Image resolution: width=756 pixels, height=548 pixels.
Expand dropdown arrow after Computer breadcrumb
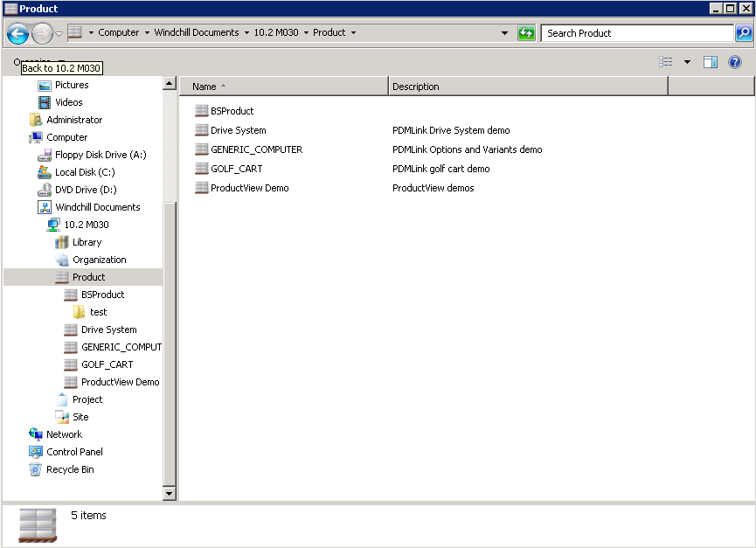(x=147, y=32)
